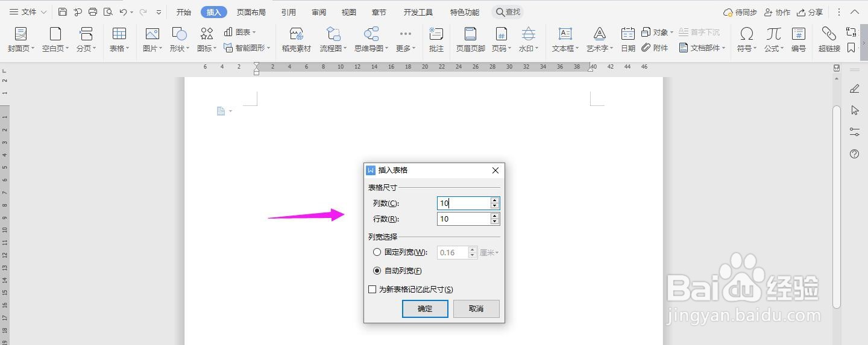This screenshot has width=868, height=345.
Task: Decrease the row count with down stepper
Action: tap(495, 222)
